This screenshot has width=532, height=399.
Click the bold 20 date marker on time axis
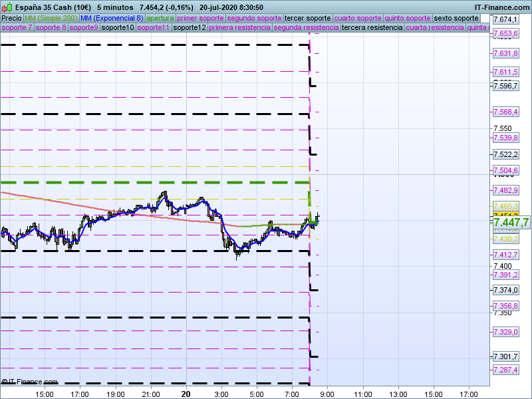click(186, 394)
